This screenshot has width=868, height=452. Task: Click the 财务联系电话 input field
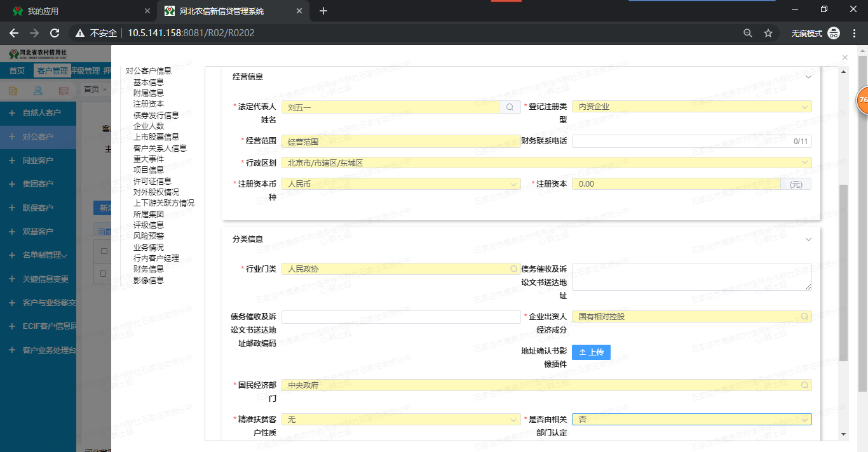680,142
